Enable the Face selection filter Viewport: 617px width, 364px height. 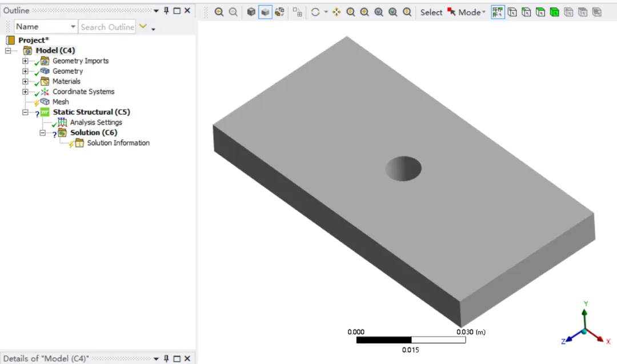[540, 12]
